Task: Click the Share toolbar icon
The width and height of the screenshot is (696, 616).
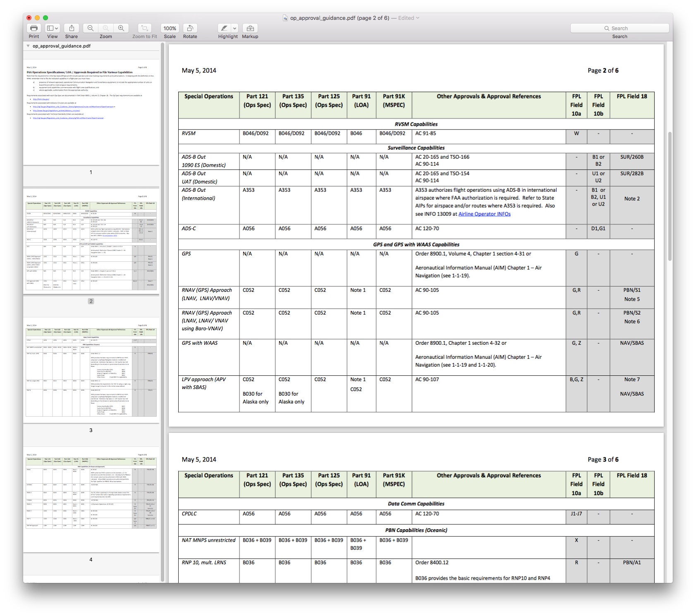Action: (x=72, y=28)
